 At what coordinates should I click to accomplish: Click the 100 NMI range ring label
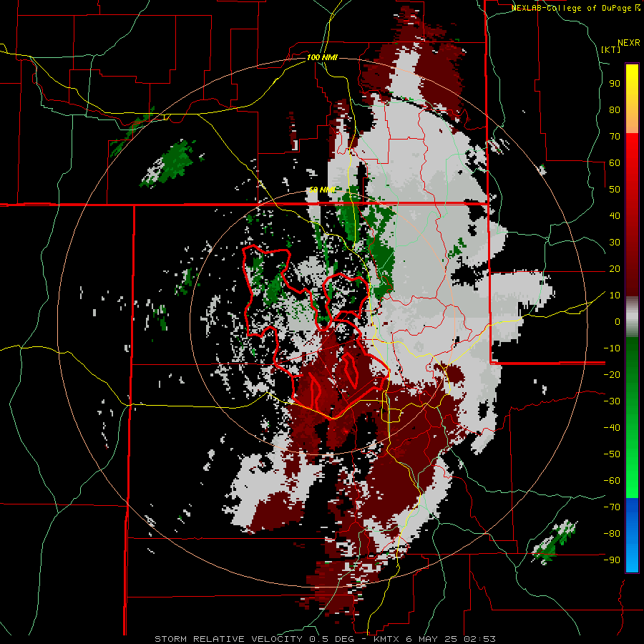tap(321, 57)
